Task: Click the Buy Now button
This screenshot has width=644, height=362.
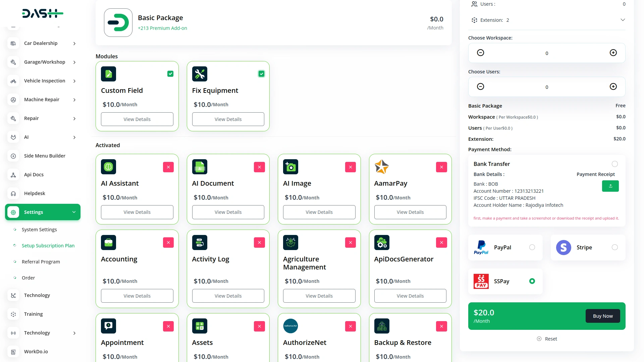Action: [602, 316]
